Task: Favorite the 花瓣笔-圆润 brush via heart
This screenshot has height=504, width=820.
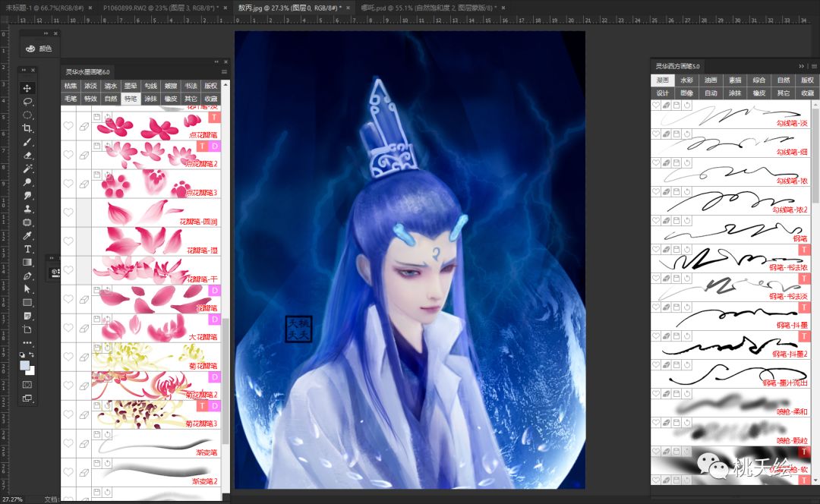Action: [x=68, y=213]
